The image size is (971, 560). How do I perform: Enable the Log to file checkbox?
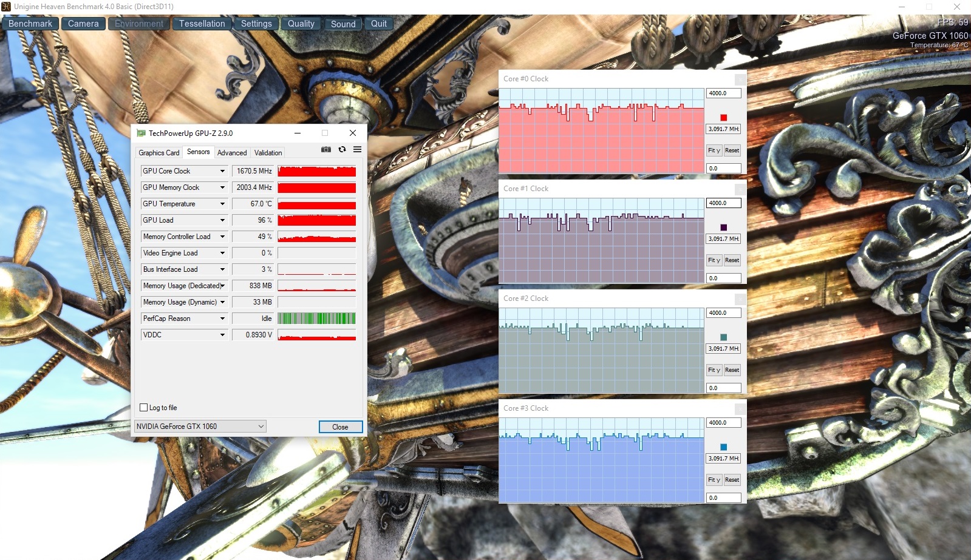pyautogui.click(x=144, y=408)
